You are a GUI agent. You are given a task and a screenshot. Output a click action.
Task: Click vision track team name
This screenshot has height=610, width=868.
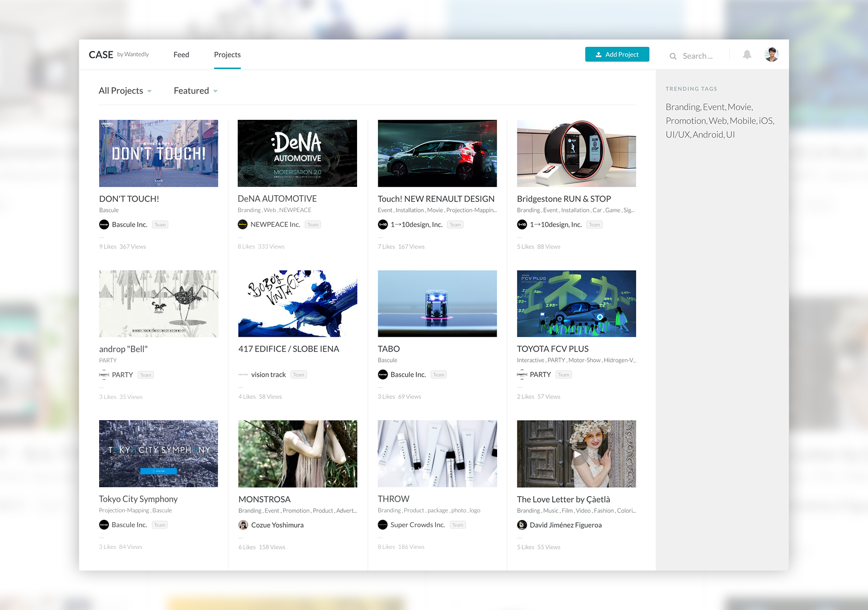[x=268, y=375]
